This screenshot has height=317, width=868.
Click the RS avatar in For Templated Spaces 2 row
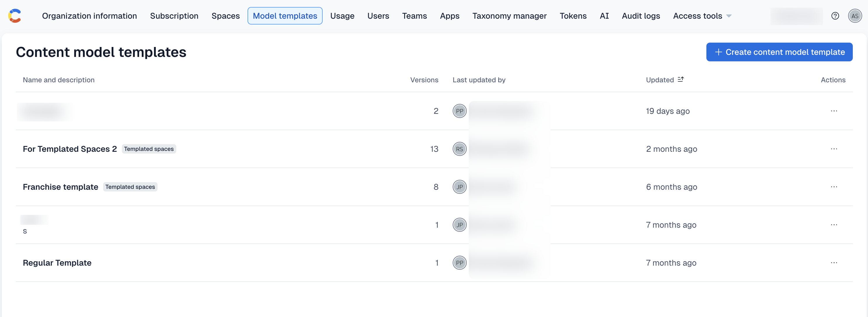459,149
